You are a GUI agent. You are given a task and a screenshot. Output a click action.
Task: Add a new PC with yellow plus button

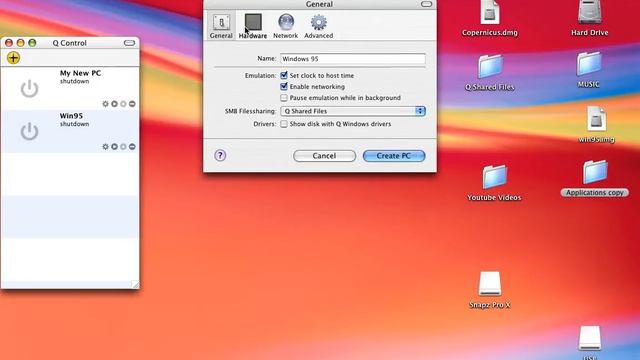point(13,58)
